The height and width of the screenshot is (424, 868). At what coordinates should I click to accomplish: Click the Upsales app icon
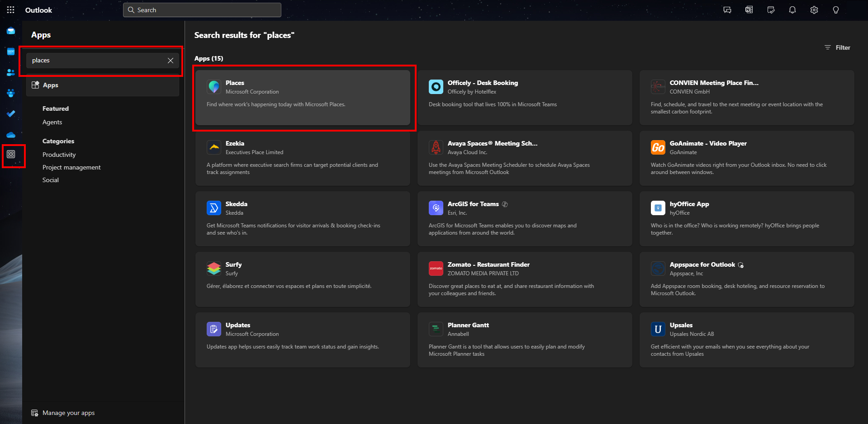(x=658, y=329)
